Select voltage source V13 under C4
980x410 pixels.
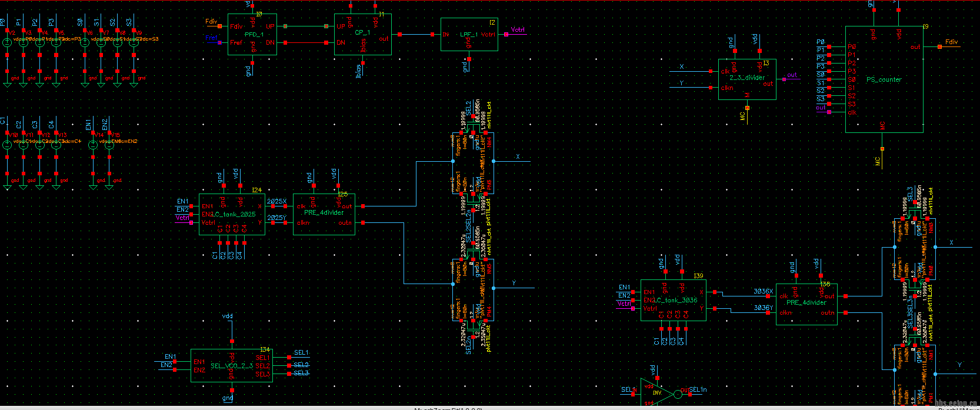click(x=56, y=145)
